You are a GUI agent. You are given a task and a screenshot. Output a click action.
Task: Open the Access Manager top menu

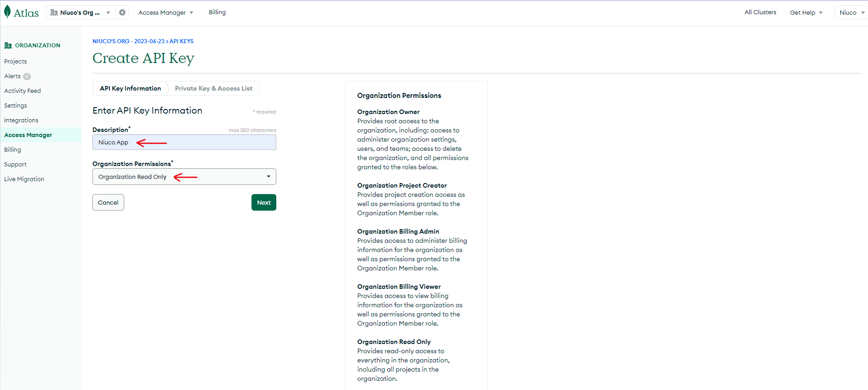pos(166,12)
